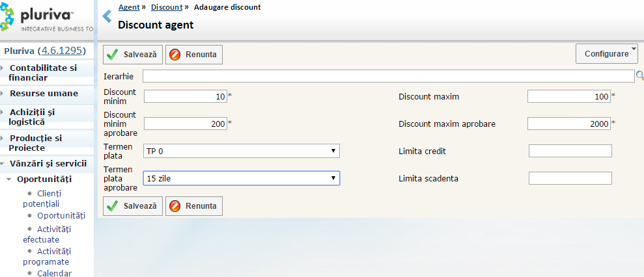Image resolution: width=644 pixels, height=277 pixels.
Task: Click the top Renunta button
Action: pos(194,55)
